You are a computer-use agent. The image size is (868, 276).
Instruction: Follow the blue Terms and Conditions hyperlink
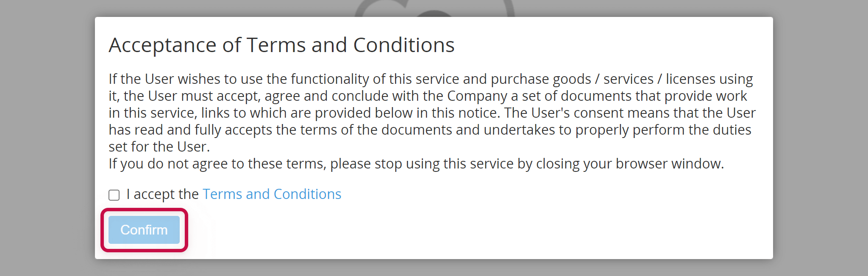pyautogui.click(x=272, y=194)
